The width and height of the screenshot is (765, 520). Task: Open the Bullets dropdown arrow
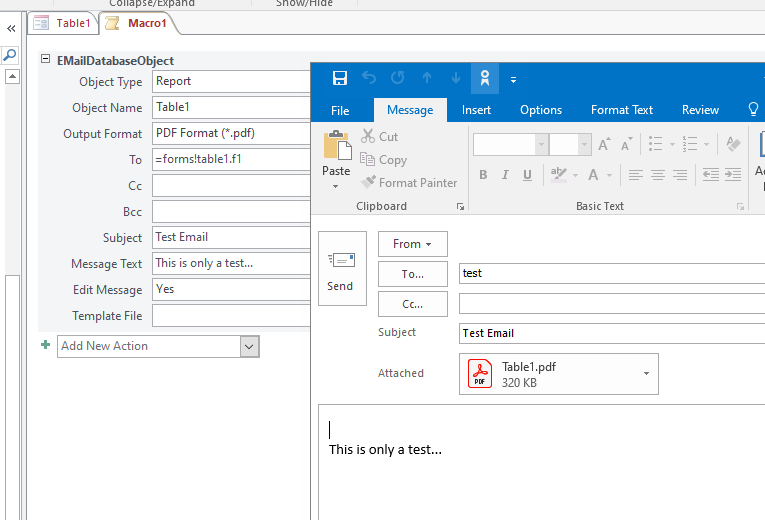coord(672,144)
